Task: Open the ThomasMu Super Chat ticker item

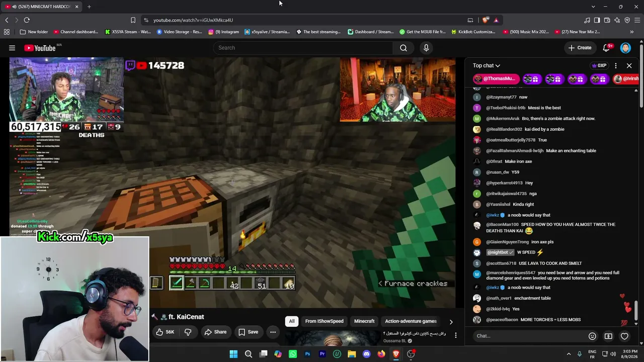Action: [497, 79]
